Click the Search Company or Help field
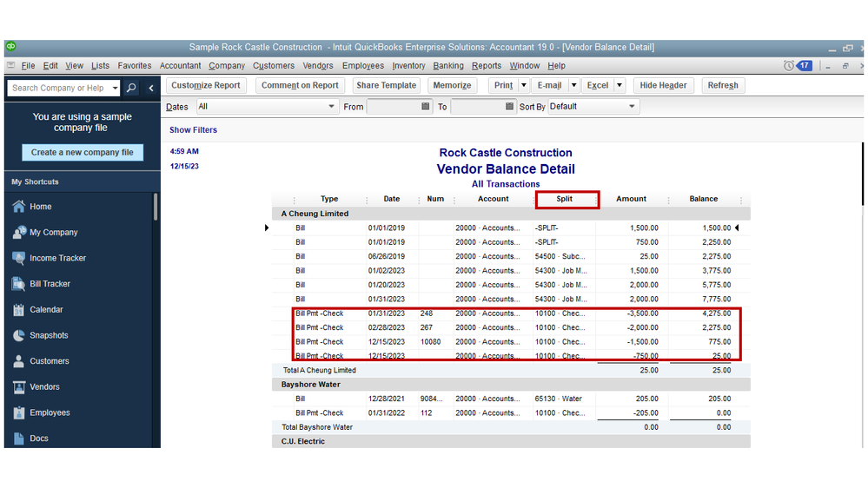Viewport: 868px width, 488px height. 58,88
